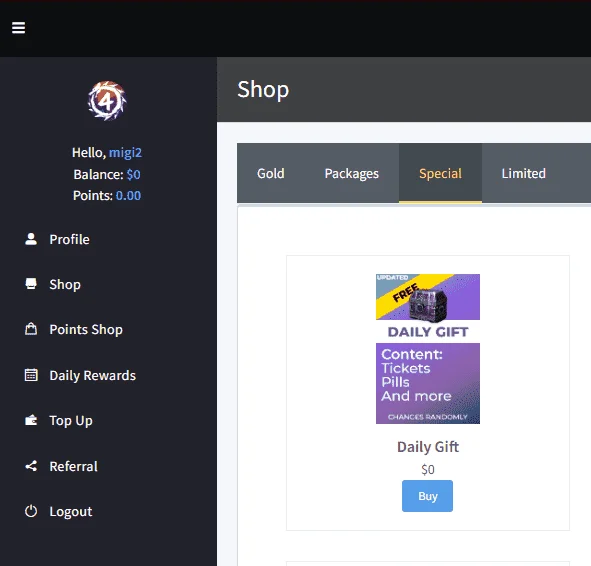
Task: Click the site logo avatar
Action: (x=107, y=101)
